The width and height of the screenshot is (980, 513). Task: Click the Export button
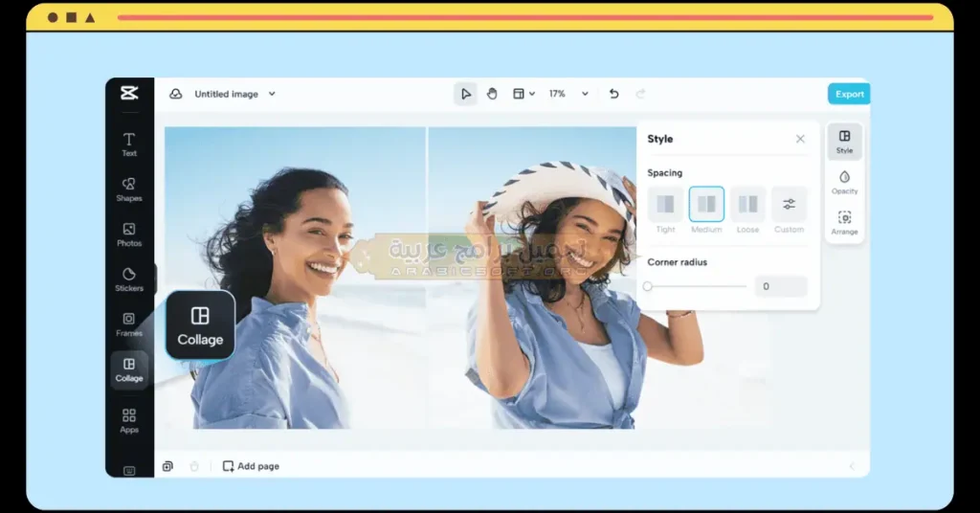coord(849,94)
